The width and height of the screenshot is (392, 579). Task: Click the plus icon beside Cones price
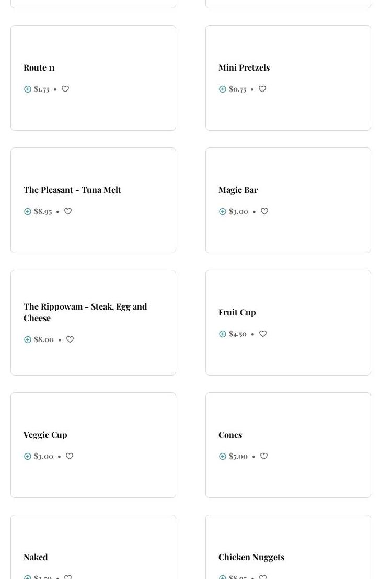223,456
